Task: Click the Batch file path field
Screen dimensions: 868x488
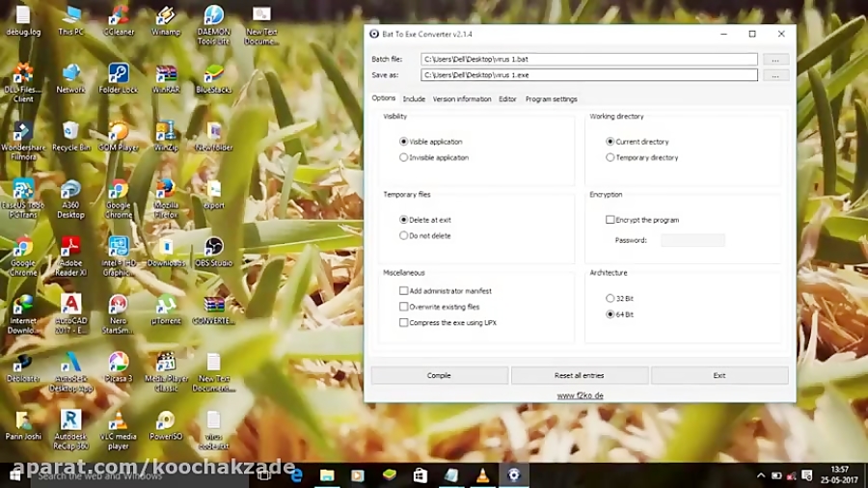Action: click(x=589, y=59)
